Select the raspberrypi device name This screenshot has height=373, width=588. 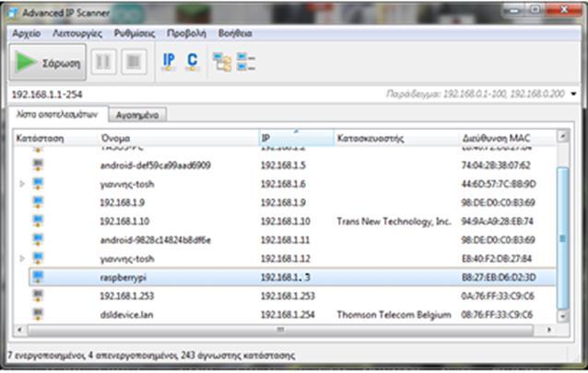tap(123, 278)
